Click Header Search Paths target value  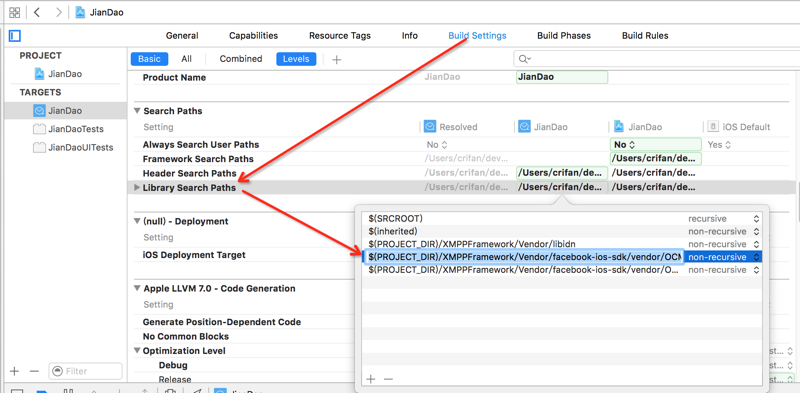(562, 173)
